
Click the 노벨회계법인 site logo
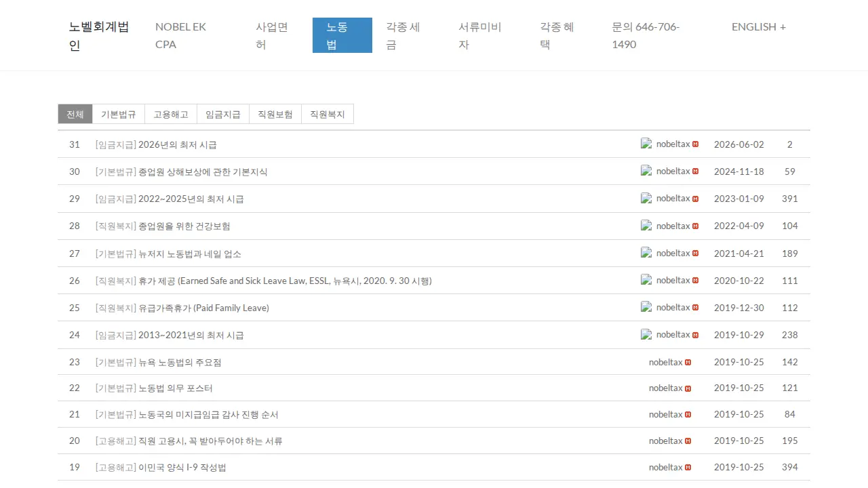point(99,36)
